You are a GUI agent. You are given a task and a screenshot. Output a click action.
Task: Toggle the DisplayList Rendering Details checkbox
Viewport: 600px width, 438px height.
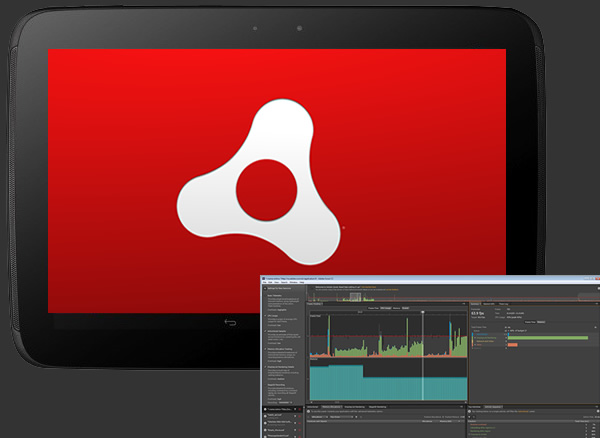pyautogui.click(x=265, y=367)
